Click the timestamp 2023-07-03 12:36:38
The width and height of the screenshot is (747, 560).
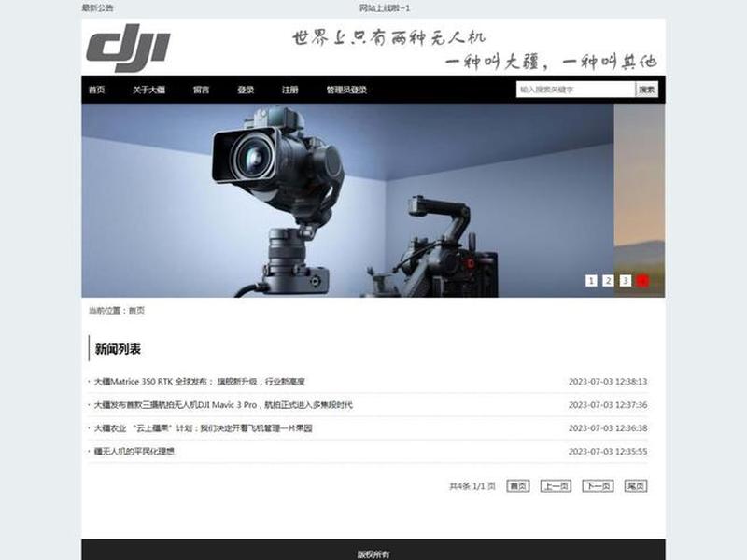(x=608, y=428)
